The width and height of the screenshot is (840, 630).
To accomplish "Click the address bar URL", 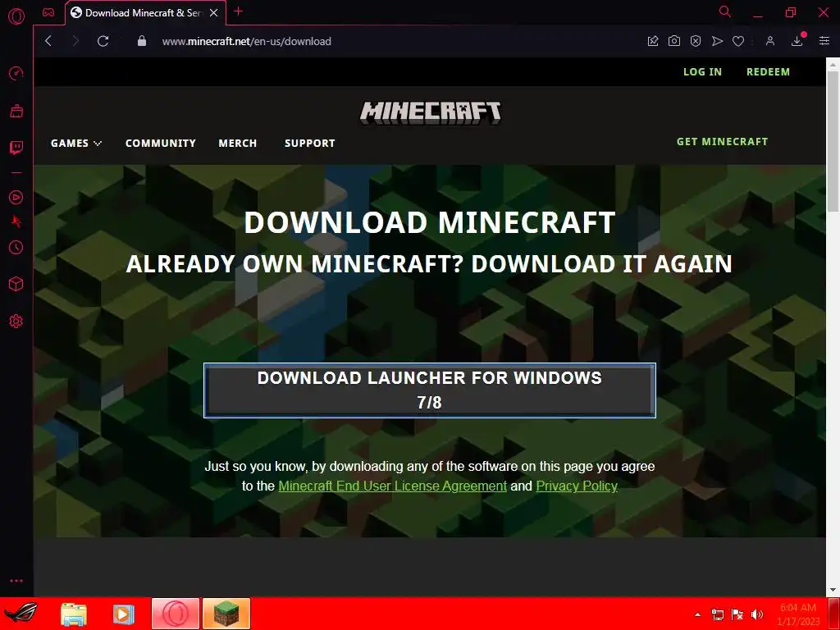I will point(246,41).
